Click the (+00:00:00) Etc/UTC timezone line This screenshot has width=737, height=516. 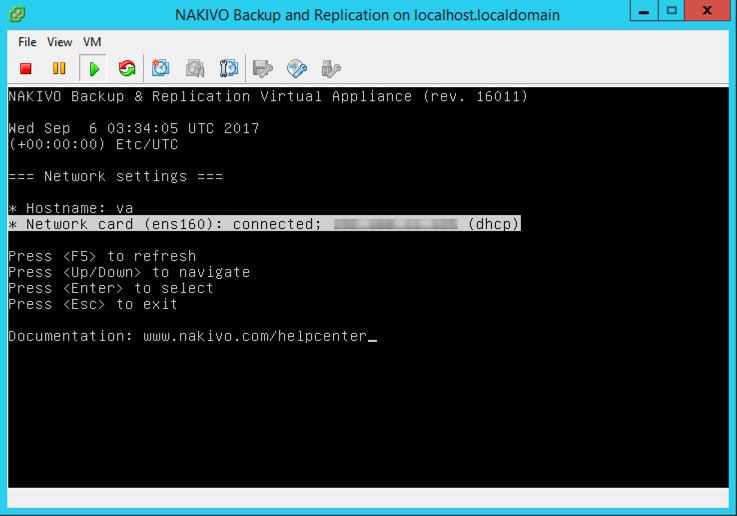pyautogui.click(x=94, y=144)
